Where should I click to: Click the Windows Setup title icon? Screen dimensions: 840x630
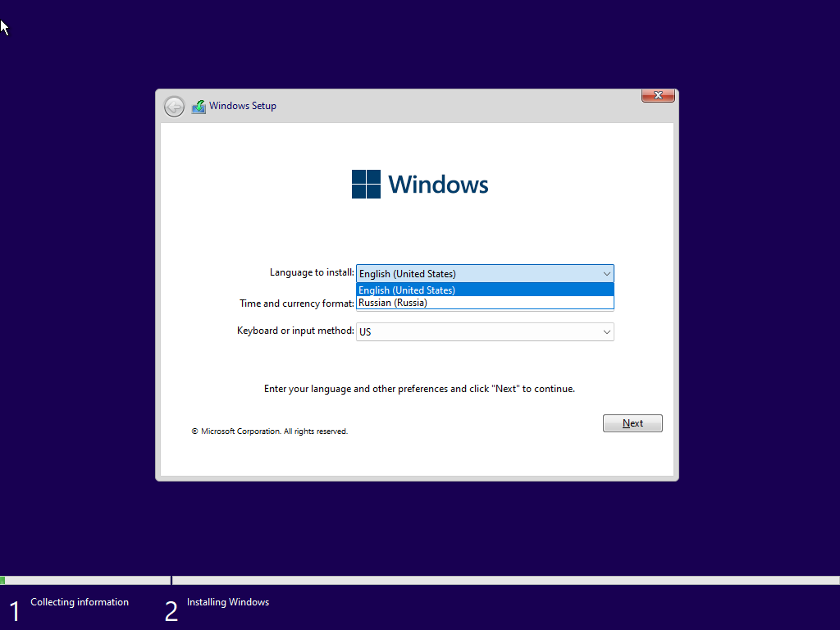pyautogui.click(x=199, y=107)
